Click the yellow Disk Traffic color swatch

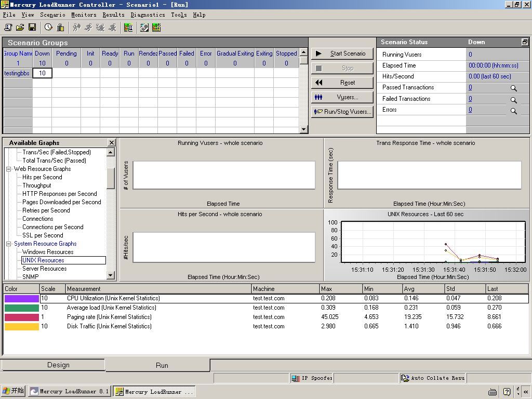pyautogui.click(x=21, y=326)
